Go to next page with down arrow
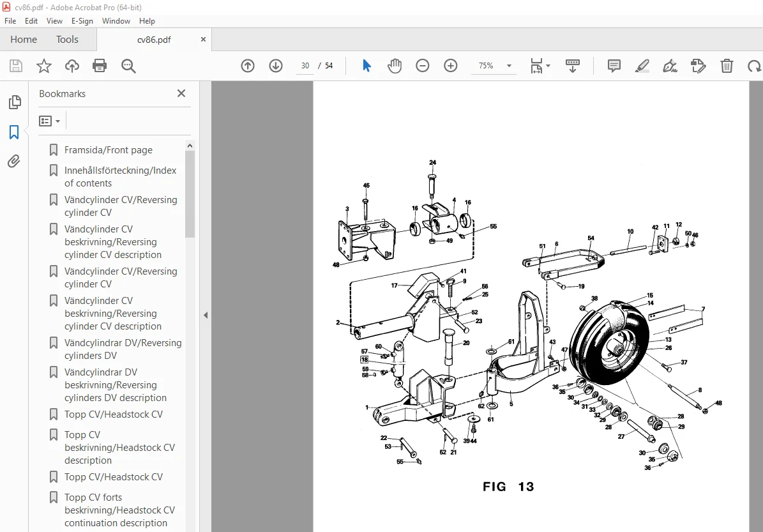 coord(276,66)
